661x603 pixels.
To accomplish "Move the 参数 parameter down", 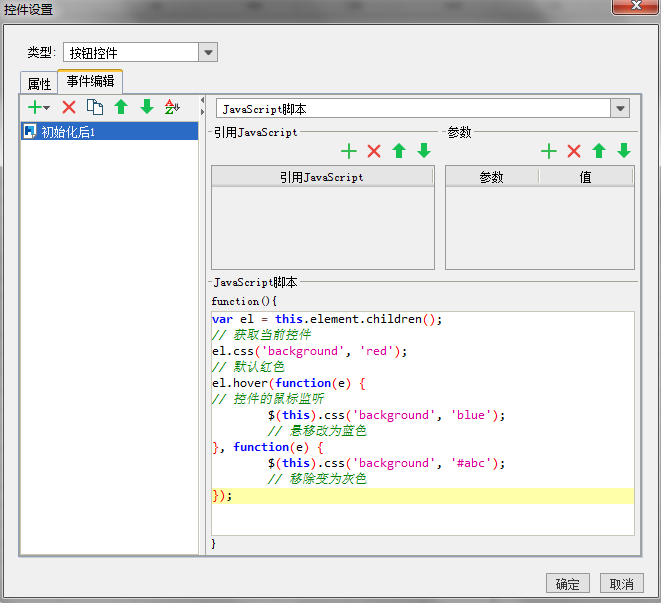I will pos(624,151).
